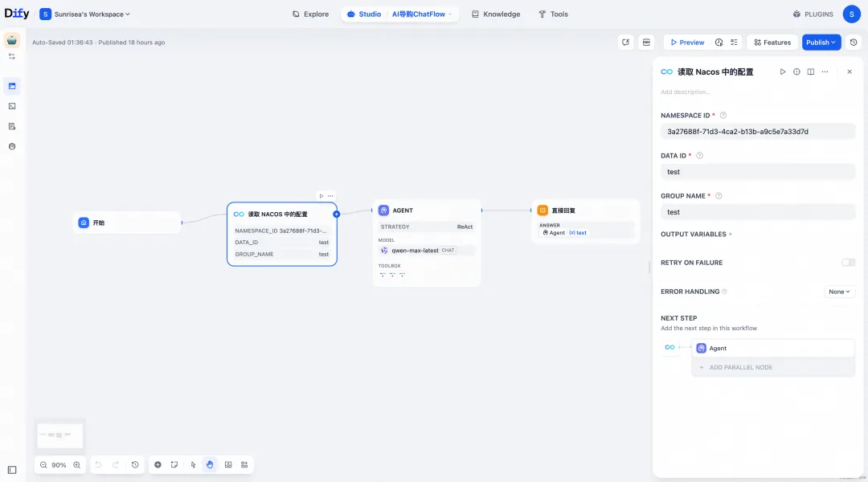Run this step play icon in panel header
The width and height of the screenshot is (868, 482).
(x=782, y=72)
